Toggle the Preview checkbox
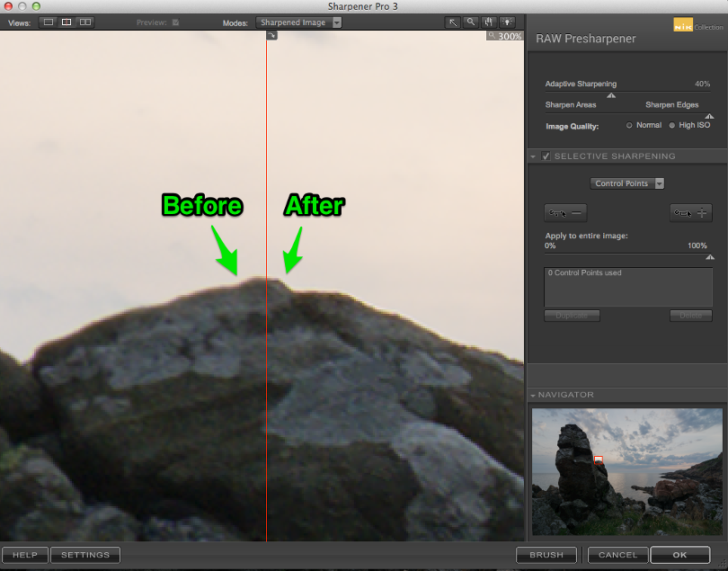The width and height of the screenshot is (728, 571). pyautogui.click(x=175, y=22)
